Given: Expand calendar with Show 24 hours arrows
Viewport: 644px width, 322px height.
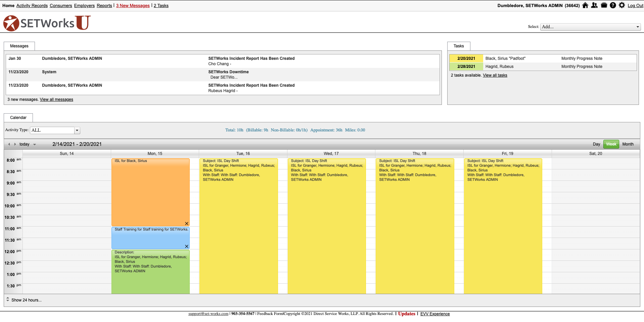Looking at the screenshot, I should click(x=8, y=299).
